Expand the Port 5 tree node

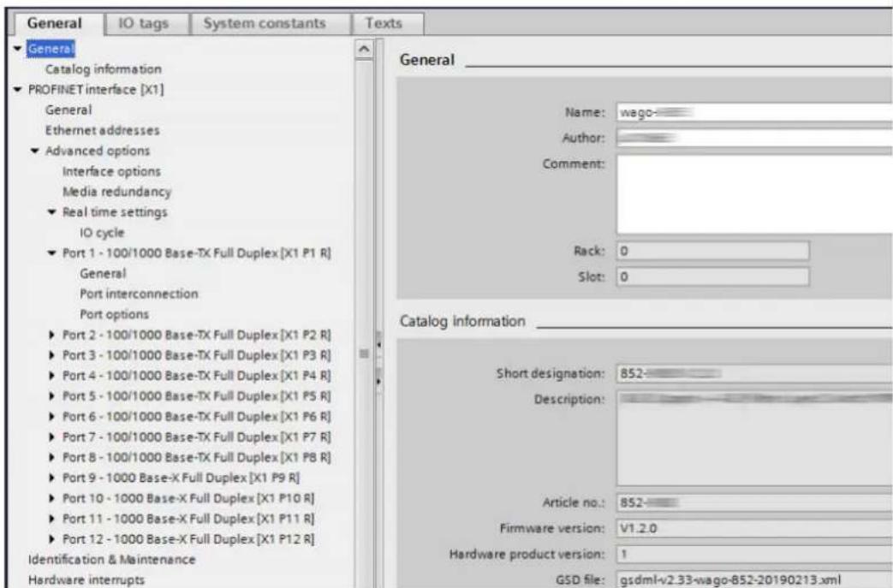click(52, 396)
